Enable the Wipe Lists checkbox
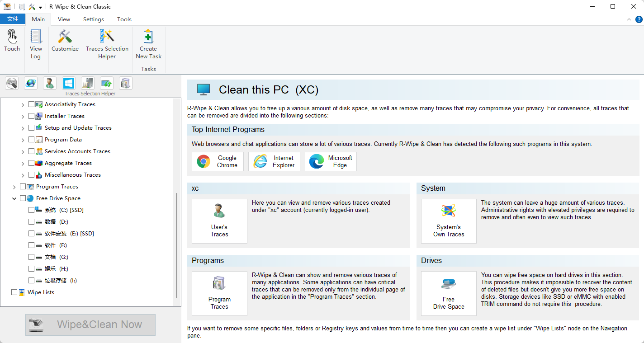The width and height of the screenshot is (644, 343). pos(14,292)
